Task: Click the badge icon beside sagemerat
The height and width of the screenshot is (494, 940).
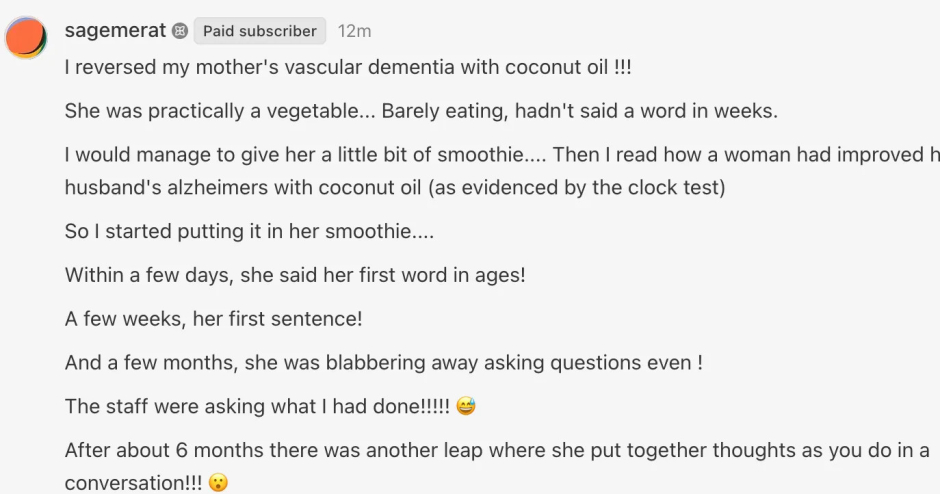Action: 180,31
